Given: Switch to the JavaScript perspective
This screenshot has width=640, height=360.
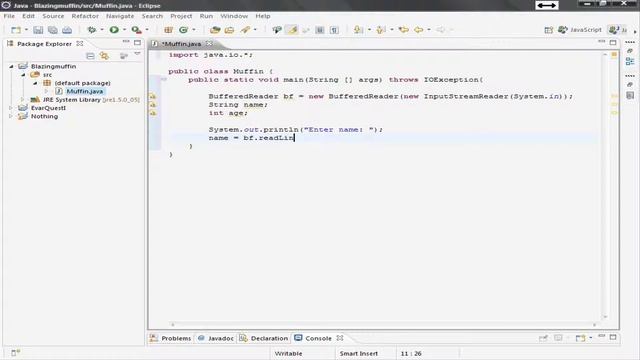Looking at the screenshot, I should coord(580,30).
